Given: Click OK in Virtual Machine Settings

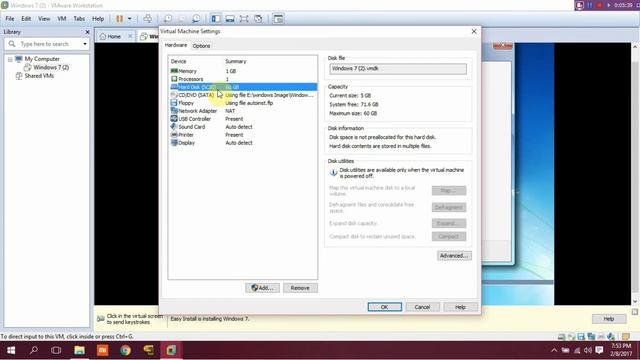Looking at the screenshot, I should pyautogui.click(x=384, y=307).
